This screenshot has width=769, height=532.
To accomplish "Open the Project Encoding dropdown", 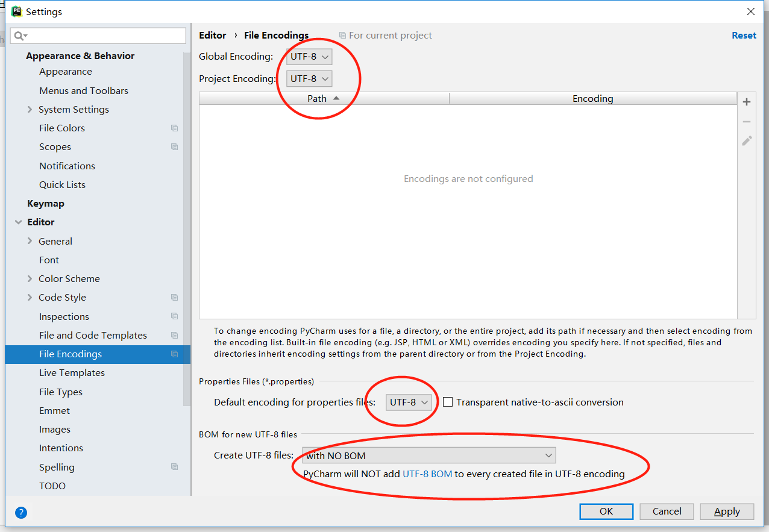I will pos(309,78).
